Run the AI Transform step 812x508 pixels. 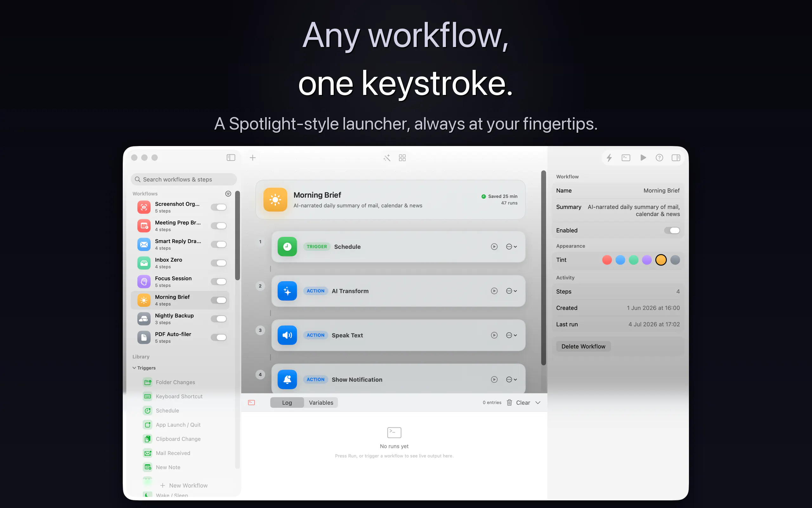tap(494, 291)
